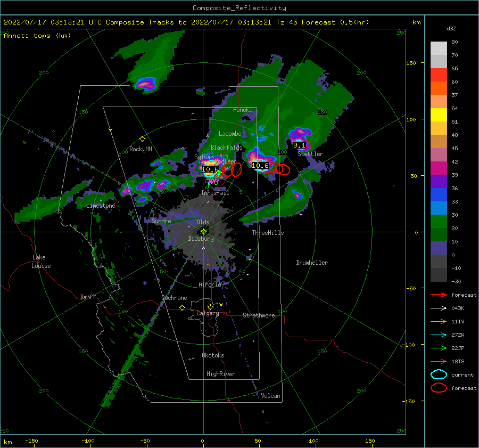Screen dimensions: 479x448
Task: Click the Olds town label
Action: tap(203, 222)
